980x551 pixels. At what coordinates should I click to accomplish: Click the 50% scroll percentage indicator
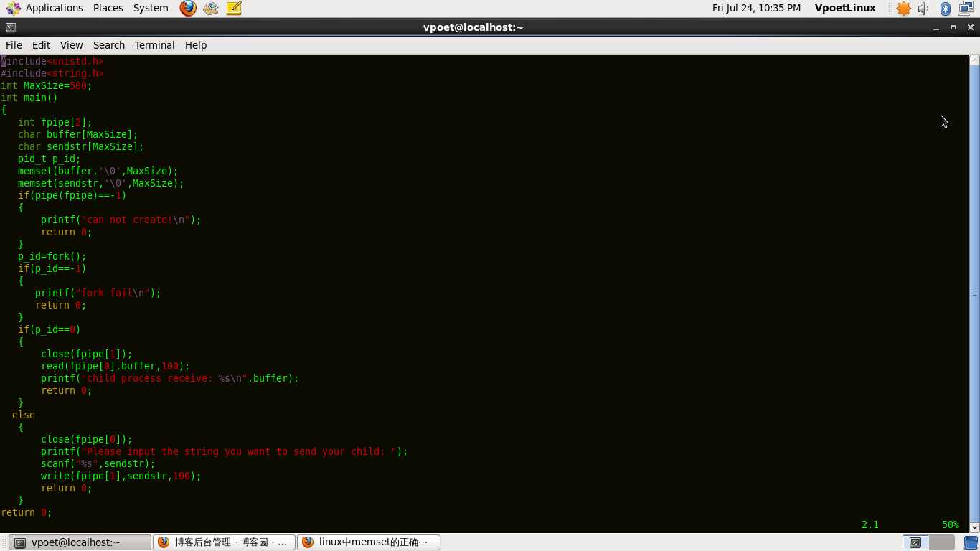(x=951, y=524)
